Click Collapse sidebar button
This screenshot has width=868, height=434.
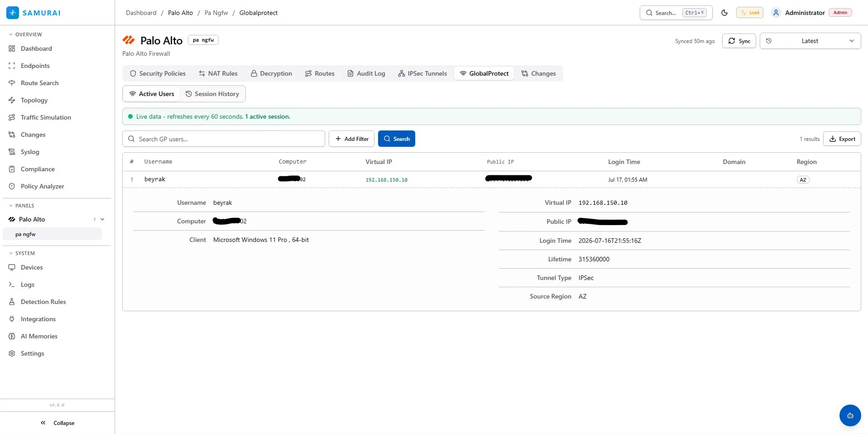(57, 423)
